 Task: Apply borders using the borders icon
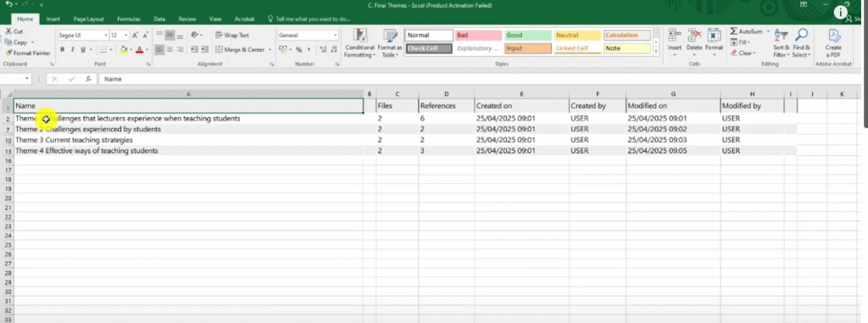(x=104, y=50)
